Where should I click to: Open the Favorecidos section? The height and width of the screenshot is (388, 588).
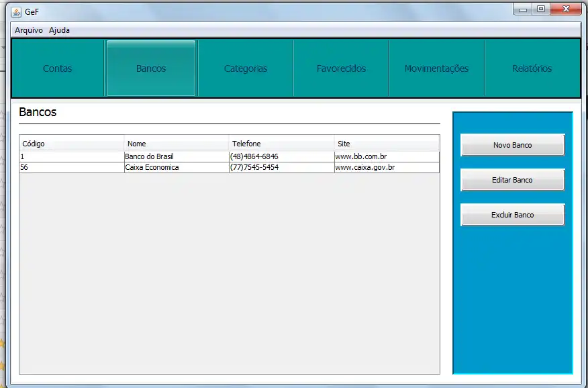point(341,68)
